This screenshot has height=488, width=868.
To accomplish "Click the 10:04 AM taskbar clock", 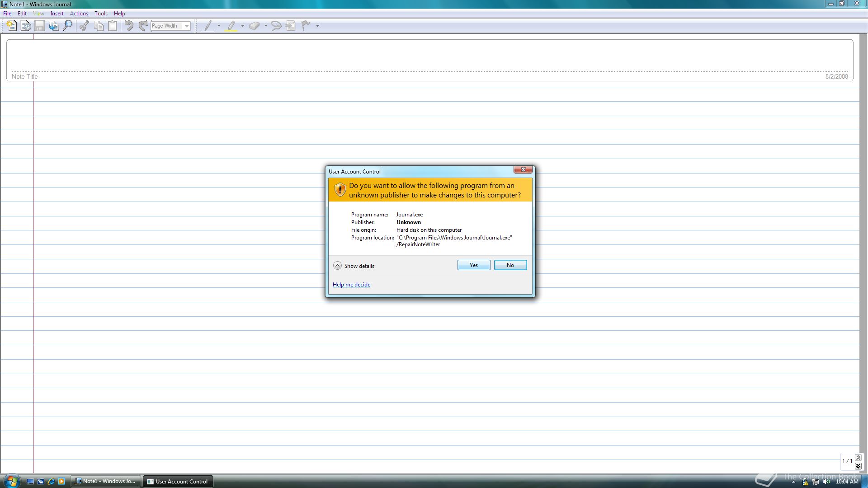I will pos(847,482).
